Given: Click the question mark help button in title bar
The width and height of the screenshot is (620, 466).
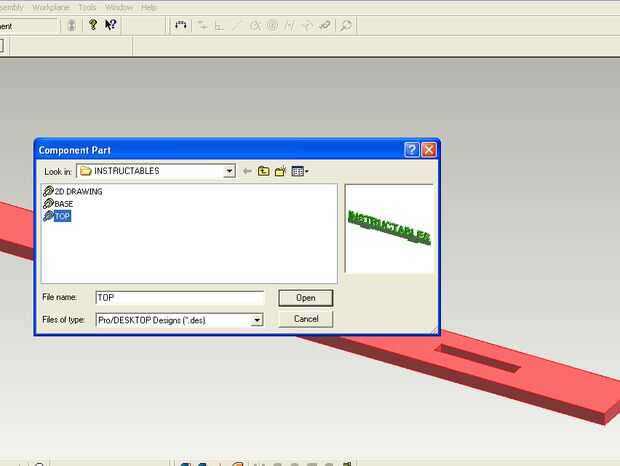Looking at the screenshot, I should click(x=412, y=150).
